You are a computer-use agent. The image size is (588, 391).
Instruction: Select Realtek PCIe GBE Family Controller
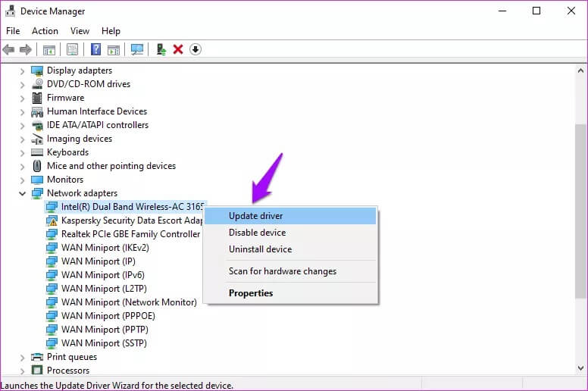(130, 234)
